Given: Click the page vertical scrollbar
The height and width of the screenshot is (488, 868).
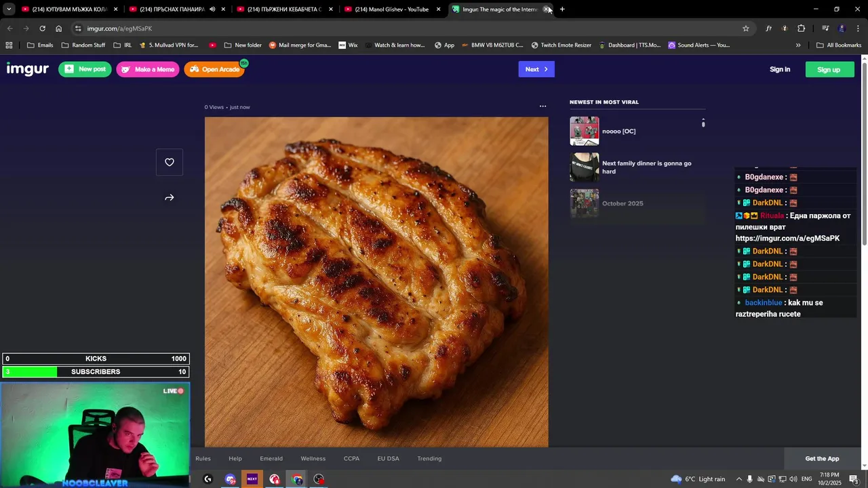Looking at the screenshot, I should coord(864,152).
